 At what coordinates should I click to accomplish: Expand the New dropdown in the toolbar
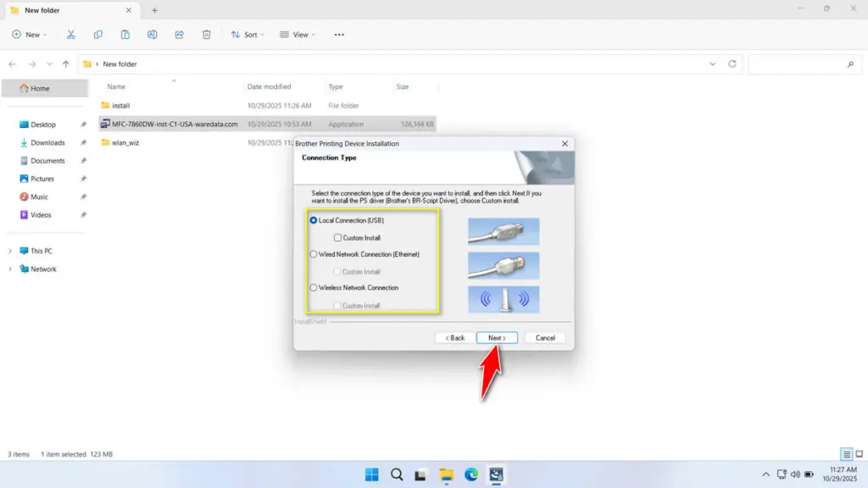29,34
